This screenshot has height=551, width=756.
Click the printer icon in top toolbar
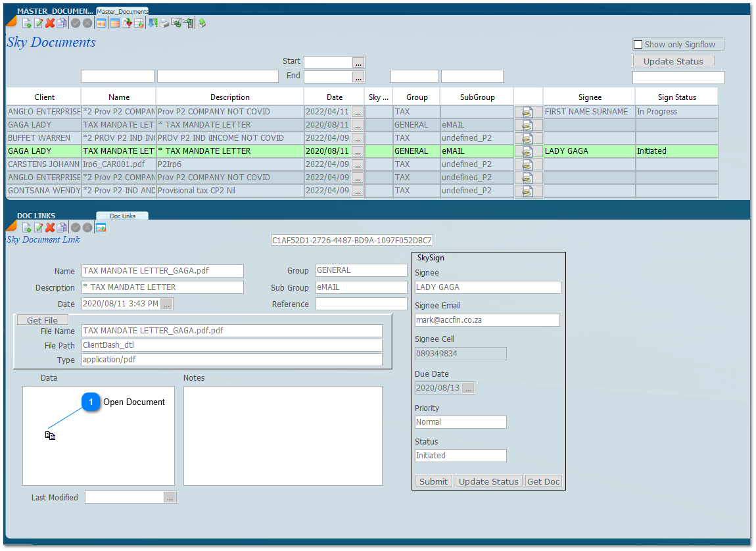[x=164, y=23]
